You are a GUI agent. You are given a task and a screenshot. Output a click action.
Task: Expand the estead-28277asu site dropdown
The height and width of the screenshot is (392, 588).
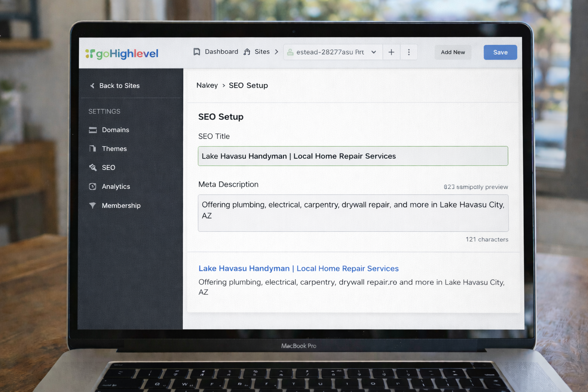(373, 52)
